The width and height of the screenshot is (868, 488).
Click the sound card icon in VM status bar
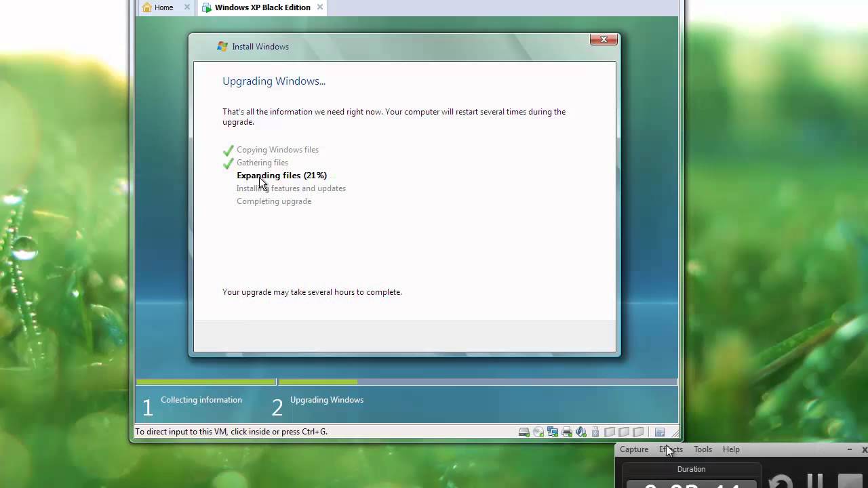pyautogui.click(x=581, y=432)
